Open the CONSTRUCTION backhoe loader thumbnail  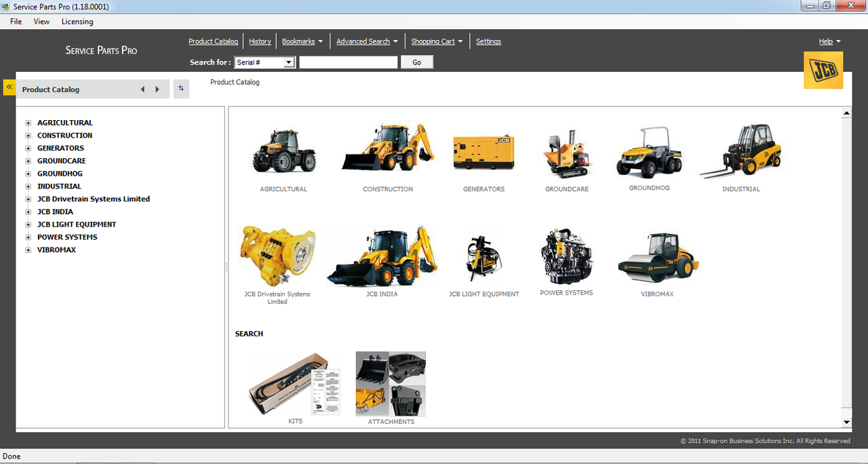(x=388, y=148)
